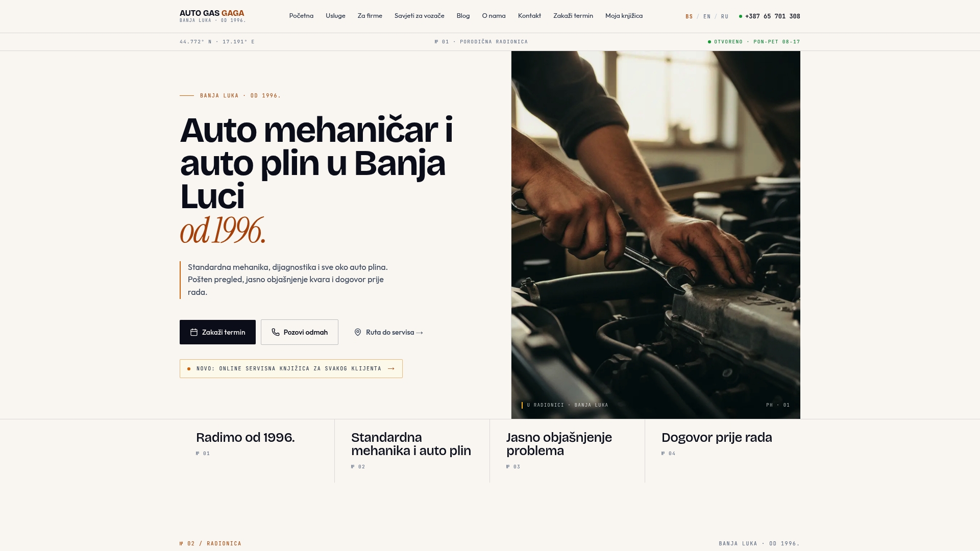
Task: Click the calendar icon on Zakaži termin button
Action: pyautogui.click(x=194, y=332)
